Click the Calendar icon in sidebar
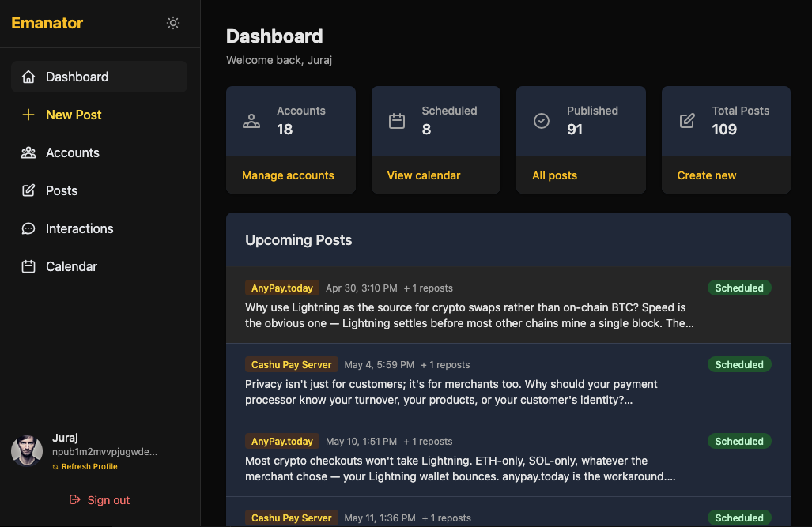The height and width of the screenshot is (527, 812). tap(28, 266)
